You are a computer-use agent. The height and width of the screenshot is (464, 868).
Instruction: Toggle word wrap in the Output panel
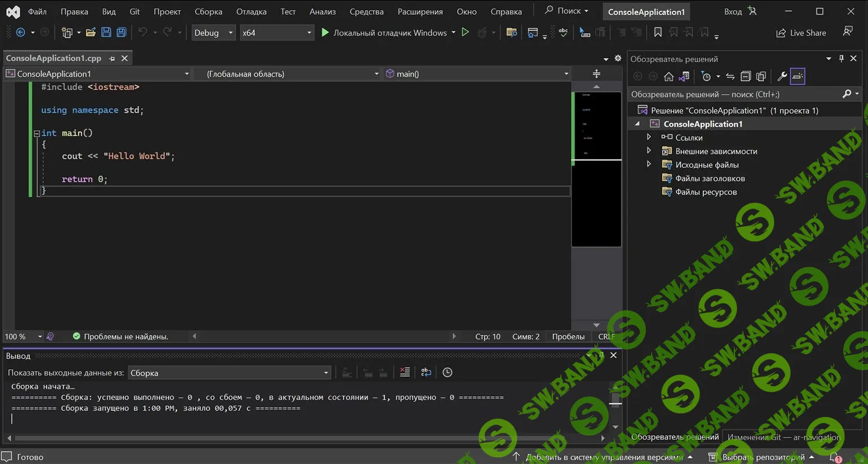[426, 372]
